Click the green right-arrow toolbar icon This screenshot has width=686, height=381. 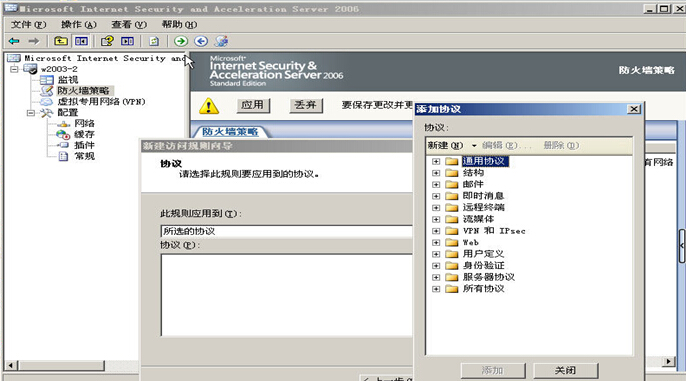[181, 41]
